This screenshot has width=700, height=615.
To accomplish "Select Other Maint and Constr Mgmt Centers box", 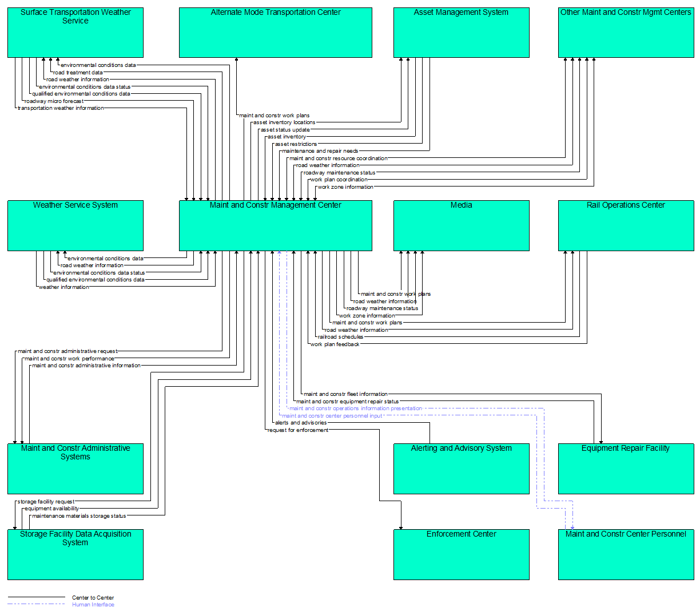I will tap(626, 33).
